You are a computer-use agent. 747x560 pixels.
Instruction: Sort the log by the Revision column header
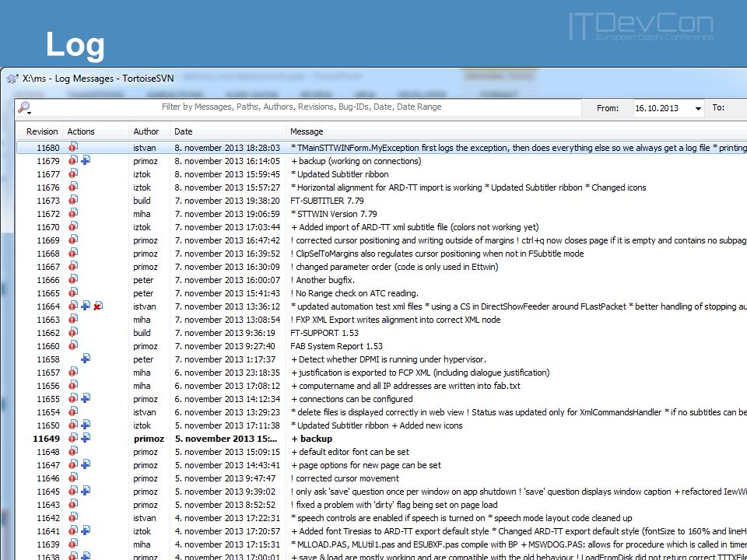[x=42, y=131]
